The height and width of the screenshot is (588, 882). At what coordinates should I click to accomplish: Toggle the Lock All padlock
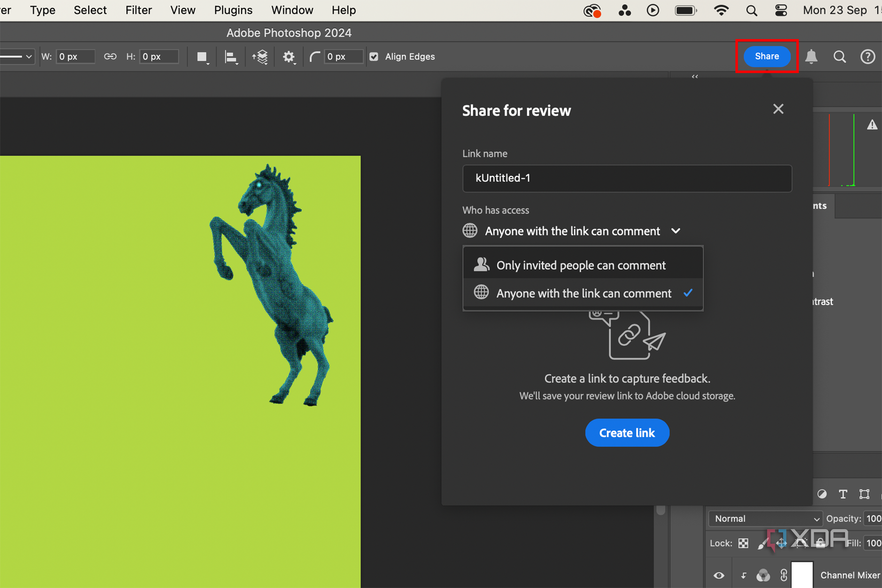pos(821,543)
